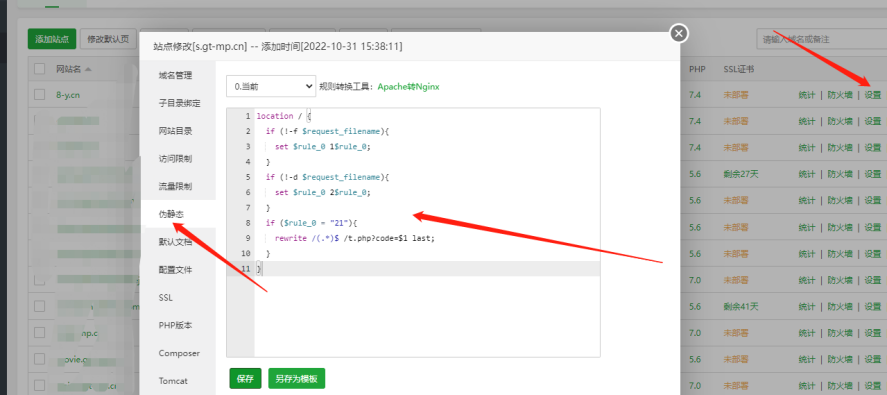Sort by 网站名 column arrow
Image resolution: width=887 pixels, height=395 pixels.
[89, 69]
